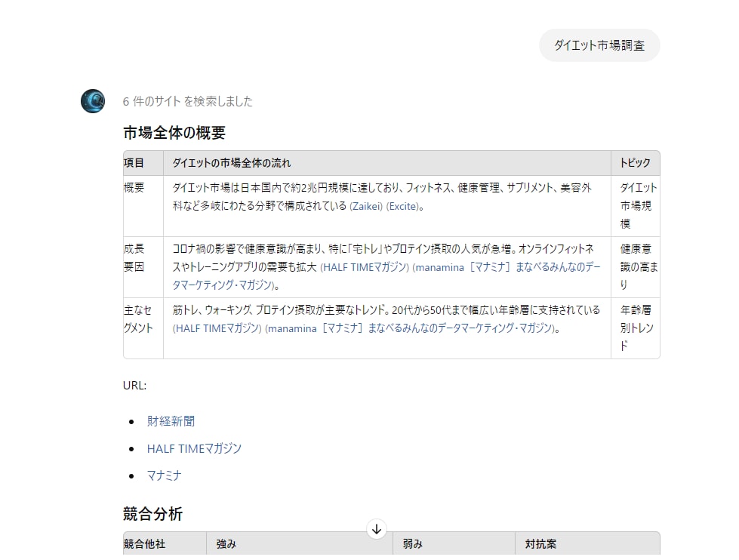739x560 pixels.
Task: Open the (Zaikei) citation link
Action: pyautogui.click(x=366, y=206)
